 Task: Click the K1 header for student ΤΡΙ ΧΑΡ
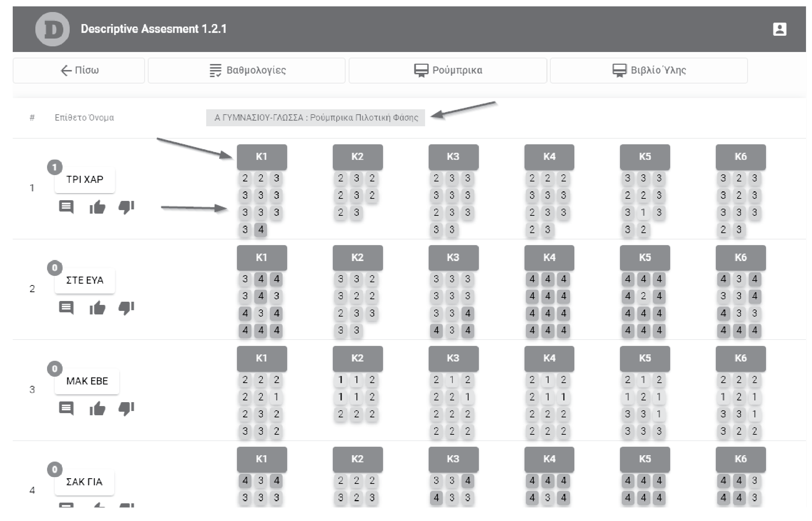click(x=262, y=157)
